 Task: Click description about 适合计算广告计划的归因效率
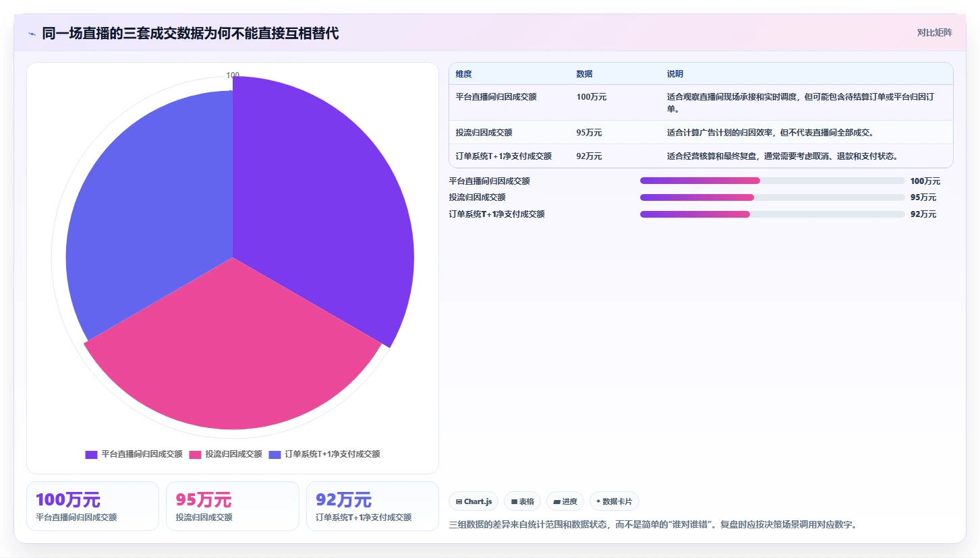pos(770,132)
